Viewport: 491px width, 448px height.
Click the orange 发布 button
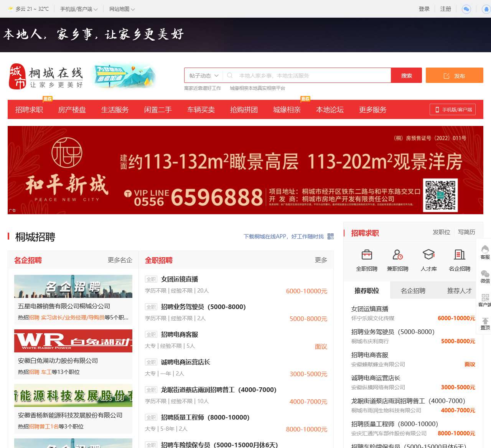[454, 76]
